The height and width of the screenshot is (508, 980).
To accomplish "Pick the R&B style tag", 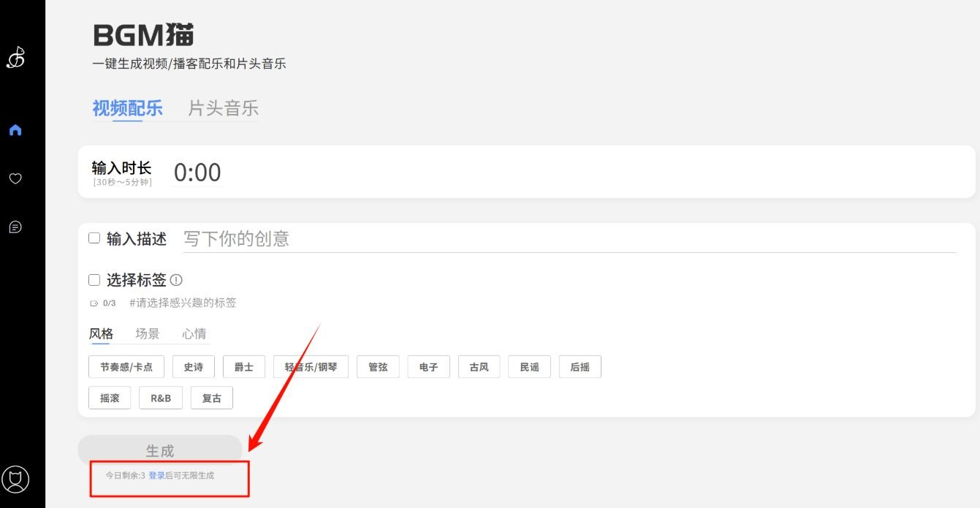I will click(x=161, y=398).
